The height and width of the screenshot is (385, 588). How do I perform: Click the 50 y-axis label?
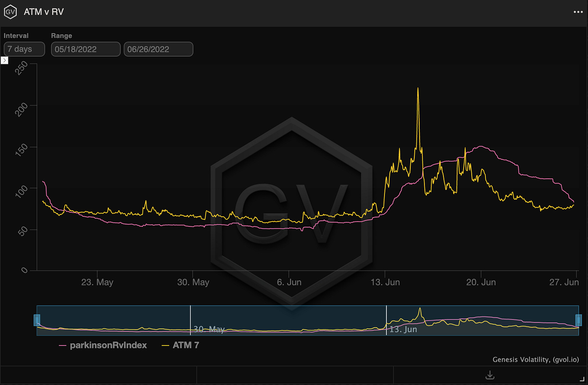[x=23, y=231]
